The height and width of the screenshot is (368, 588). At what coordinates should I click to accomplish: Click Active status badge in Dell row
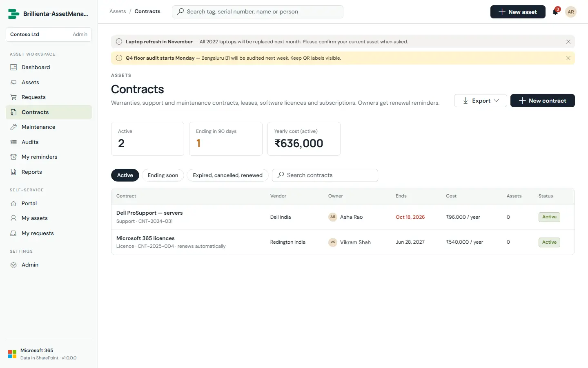(549, 217)
